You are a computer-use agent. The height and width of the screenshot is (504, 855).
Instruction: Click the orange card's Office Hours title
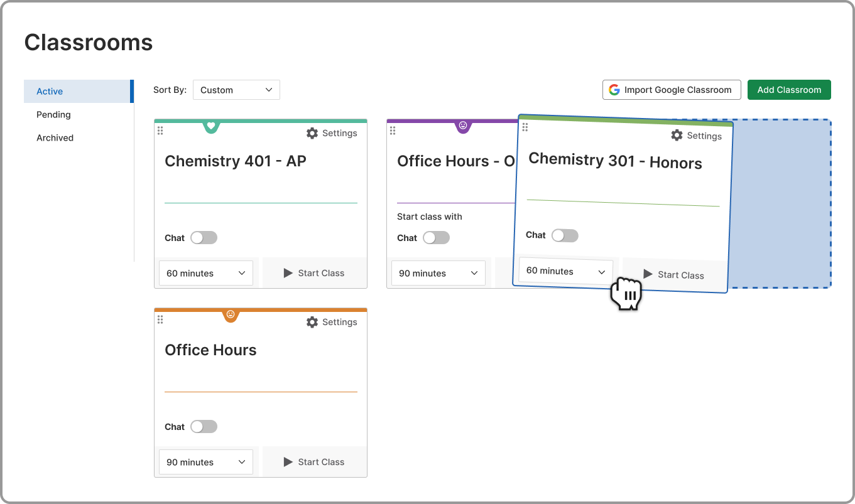point(210,350)
